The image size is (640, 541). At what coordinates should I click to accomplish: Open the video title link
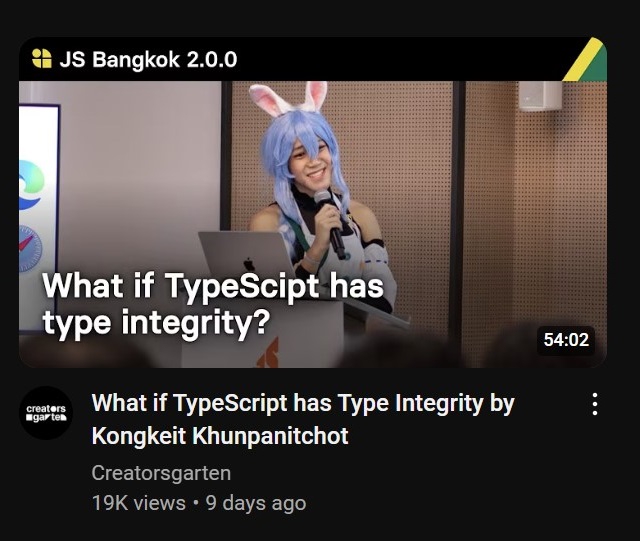pyautogui.click(x=303, y=419)
